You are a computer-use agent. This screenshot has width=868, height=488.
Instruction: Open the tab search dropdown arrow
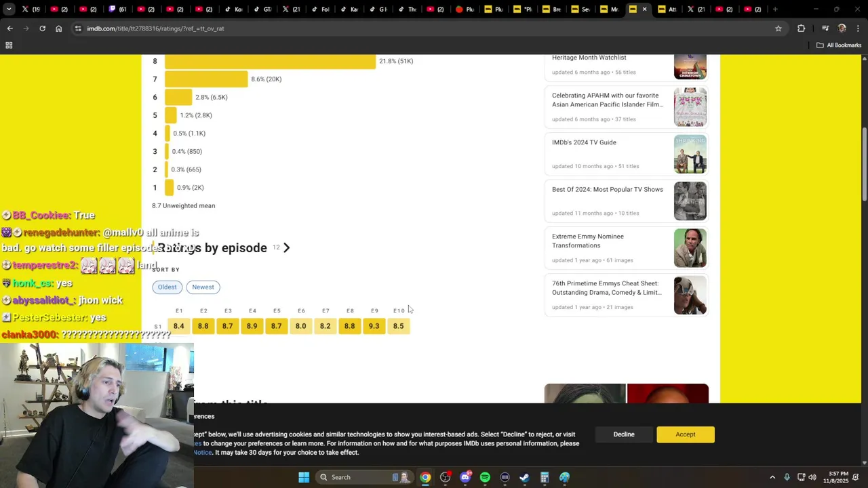pos(9,9)
